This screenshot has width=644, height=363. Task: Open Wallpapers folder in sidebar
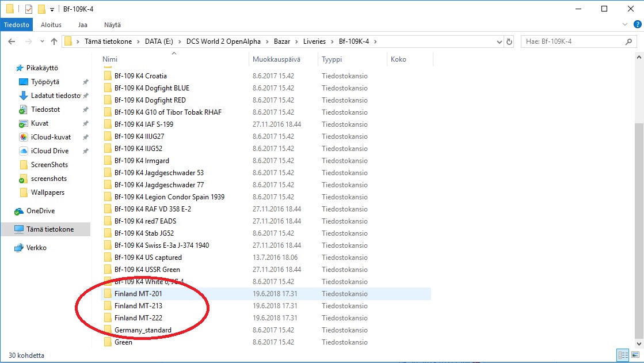point(47,192)
